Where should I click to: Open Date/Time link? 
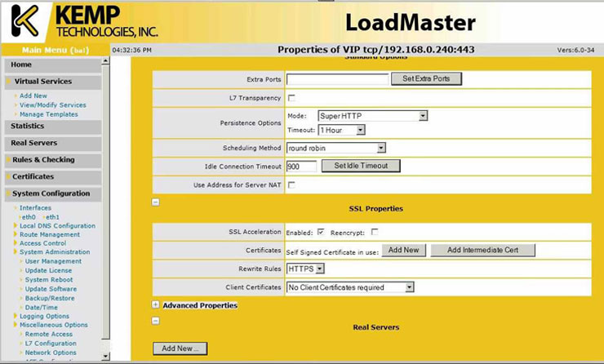pos(41,308)
